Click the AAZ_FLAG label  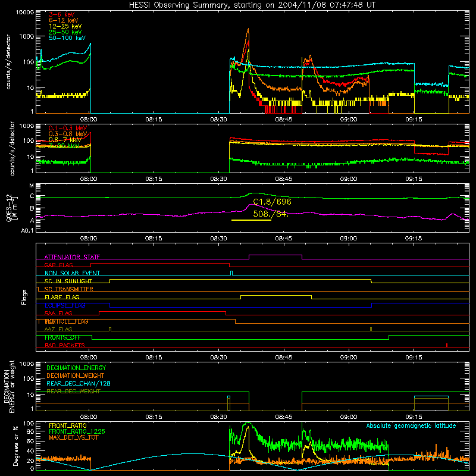coord(58,330)
